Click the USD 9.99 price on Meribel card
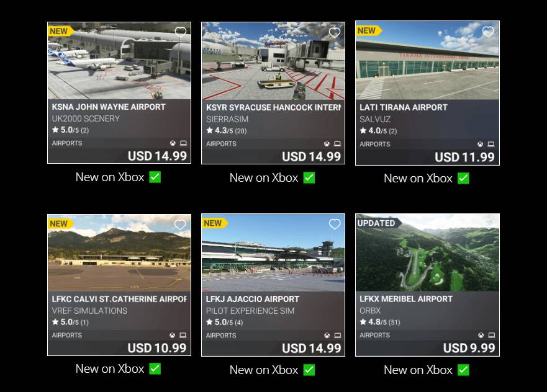Screen dimensions: 547x392 pyautogui.click(x=469, y=348)
